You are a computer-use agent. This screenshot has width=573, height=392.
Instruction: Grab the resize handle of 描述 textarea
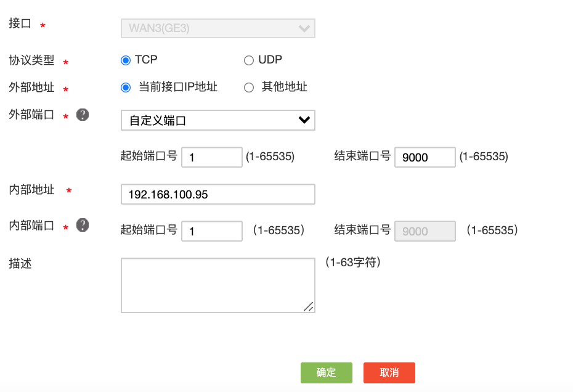[309, 306]
